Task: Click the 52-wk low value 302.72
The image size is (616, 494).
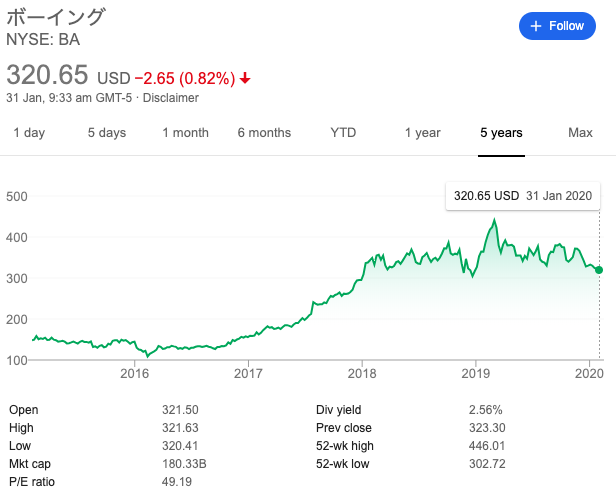Action: point(487,464)
